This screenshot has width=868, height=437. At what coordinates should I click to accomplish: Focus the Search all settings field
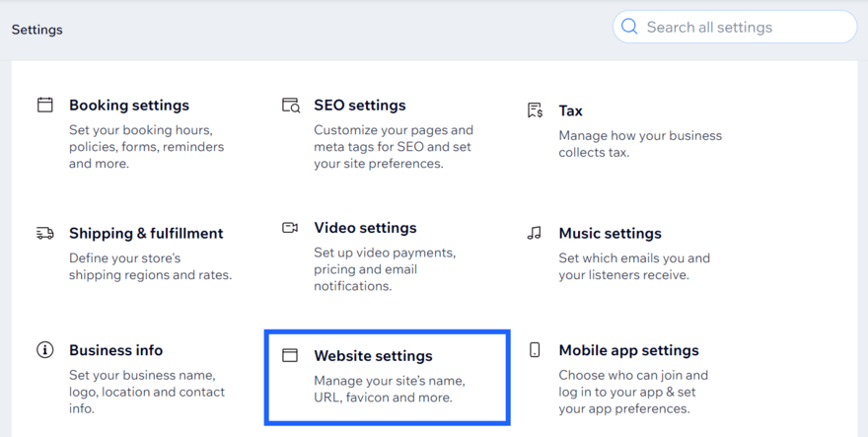pos(735,27)
